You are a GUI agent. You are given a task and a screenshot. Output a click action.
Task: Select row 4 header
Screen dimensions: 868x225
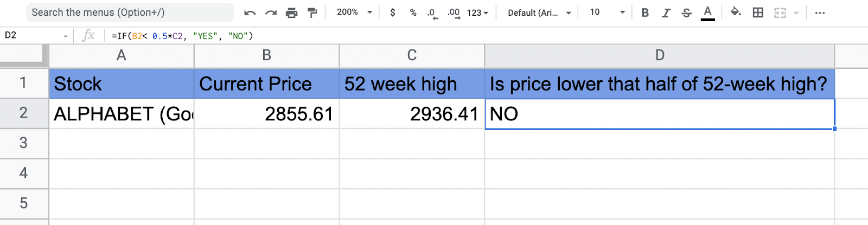24,173
